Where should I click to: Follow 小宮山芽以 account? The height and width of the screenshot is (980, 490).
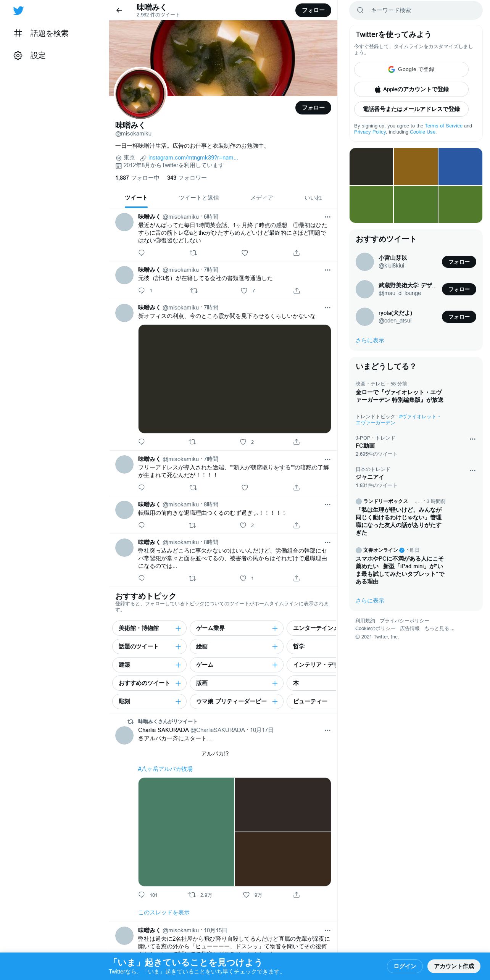tap(459, 262)
